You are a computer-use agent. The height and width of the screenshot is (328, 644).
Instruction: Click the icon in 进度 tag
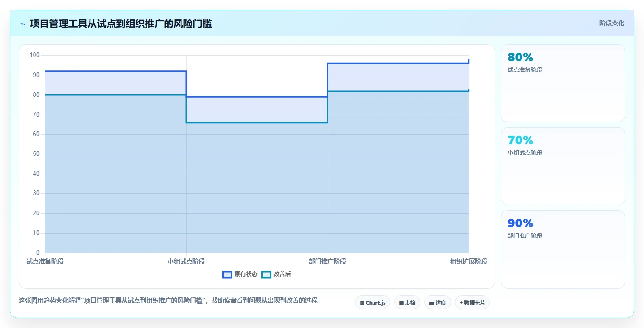pyautogui.click(x=431, y=303)
